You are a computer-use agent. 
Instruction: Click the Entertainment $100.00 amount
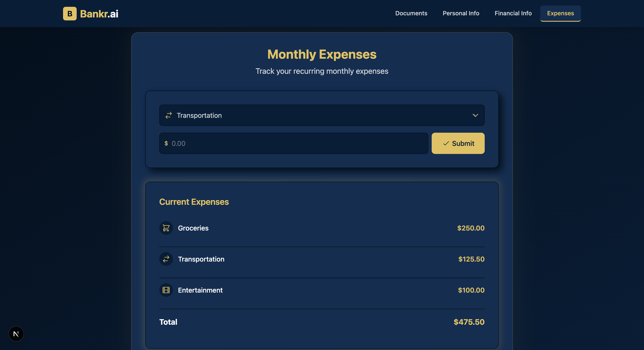coord(471,290)
